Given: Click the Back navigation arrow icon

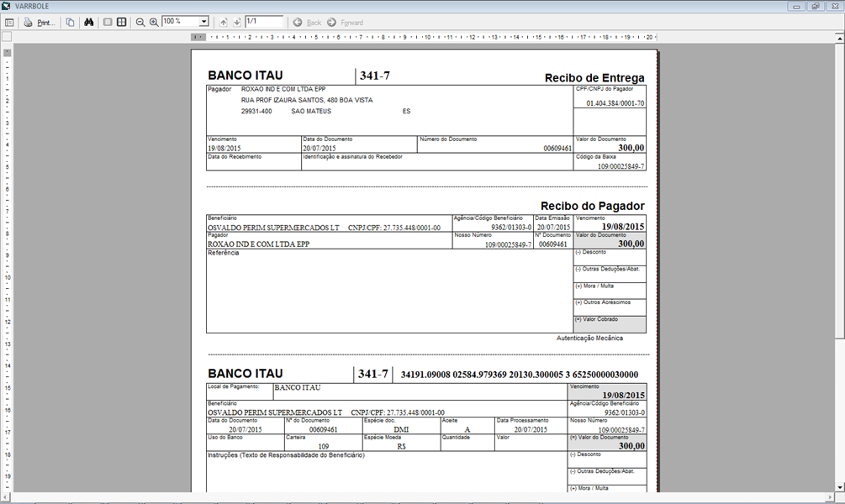Looking at the screenshot, I should click(x=298, y=22).
